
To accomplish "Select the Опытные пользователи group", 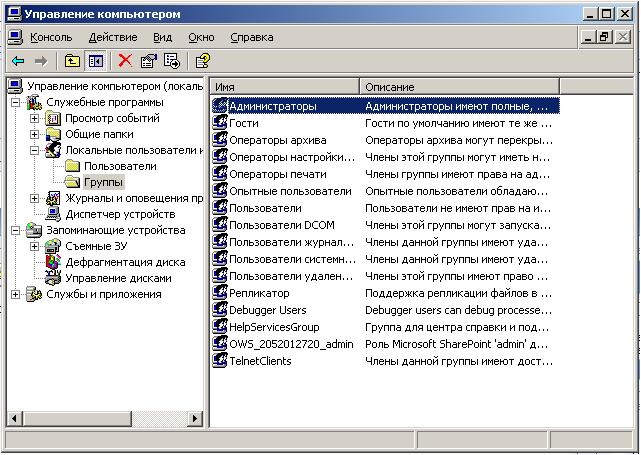I will [x=290, y=192].
